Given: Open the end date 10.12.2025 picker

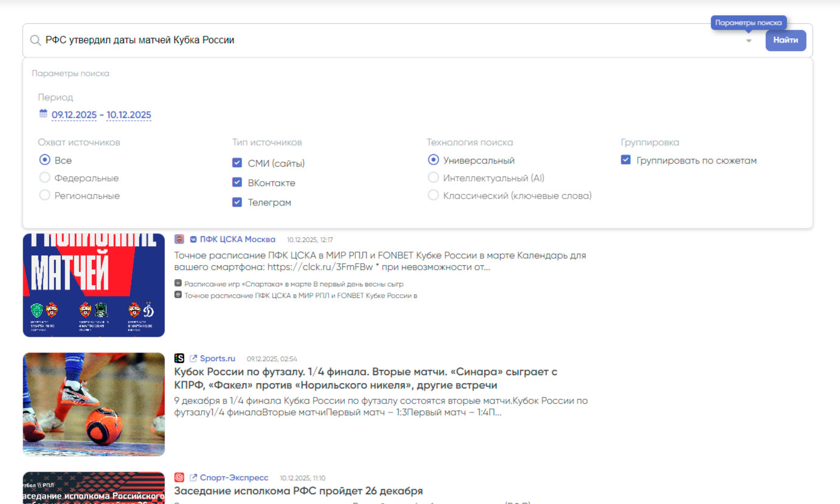Looking at the screenshot, I should [x=129, y=115].
